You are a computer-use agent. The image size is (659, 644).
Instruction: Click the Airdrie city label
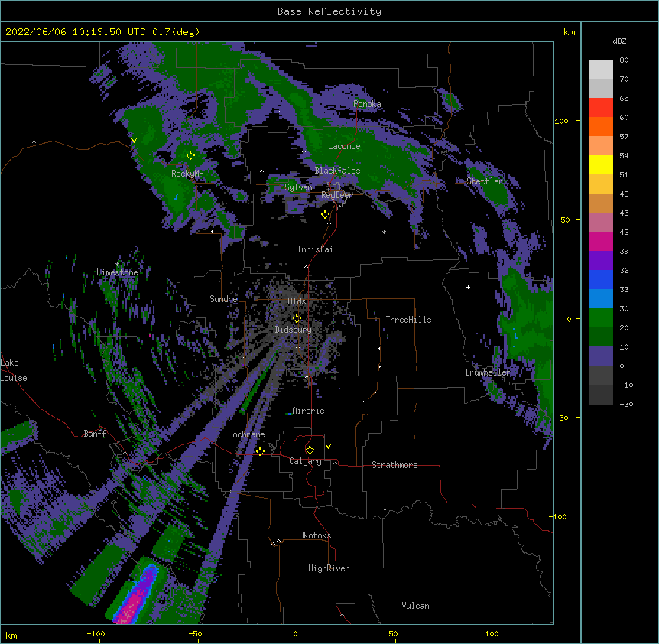click(x=308, y=411)
